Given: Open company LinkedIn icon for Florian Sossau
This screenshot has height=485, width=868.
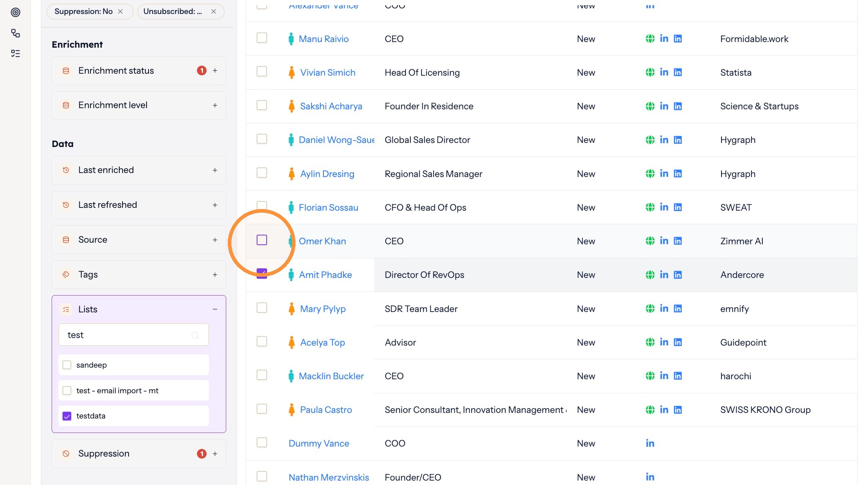Looking at the screenshot, I should (678, 207).
